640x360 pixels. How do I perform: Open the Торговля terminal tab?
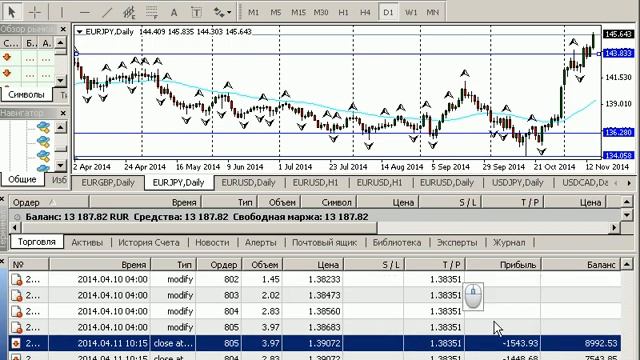point(37,242)
